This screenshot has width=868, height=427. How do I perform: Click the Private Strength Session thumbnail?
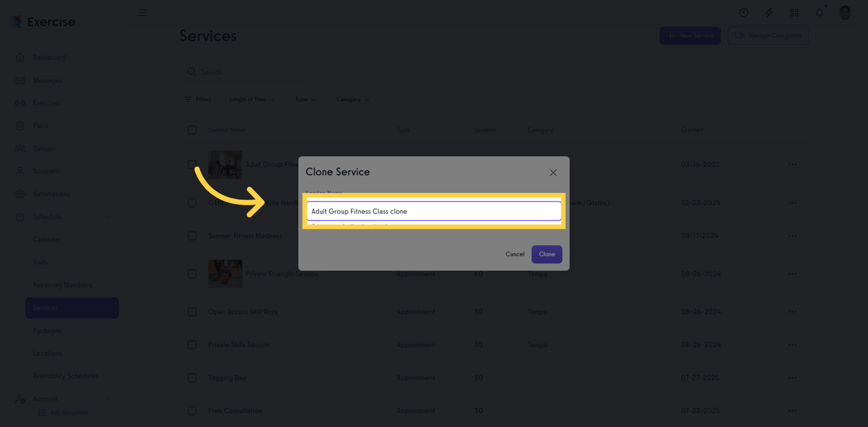[x=225, y=273]
